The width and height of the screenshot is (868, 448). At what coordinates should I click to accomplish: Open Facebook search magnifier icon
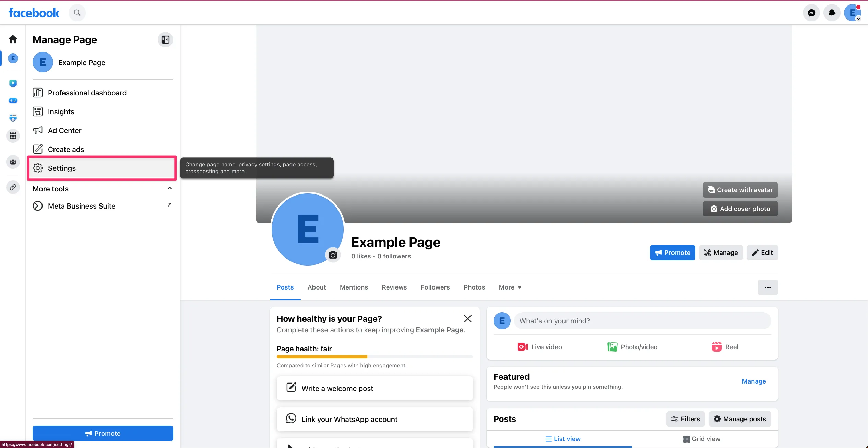click(x=77, y=13)
